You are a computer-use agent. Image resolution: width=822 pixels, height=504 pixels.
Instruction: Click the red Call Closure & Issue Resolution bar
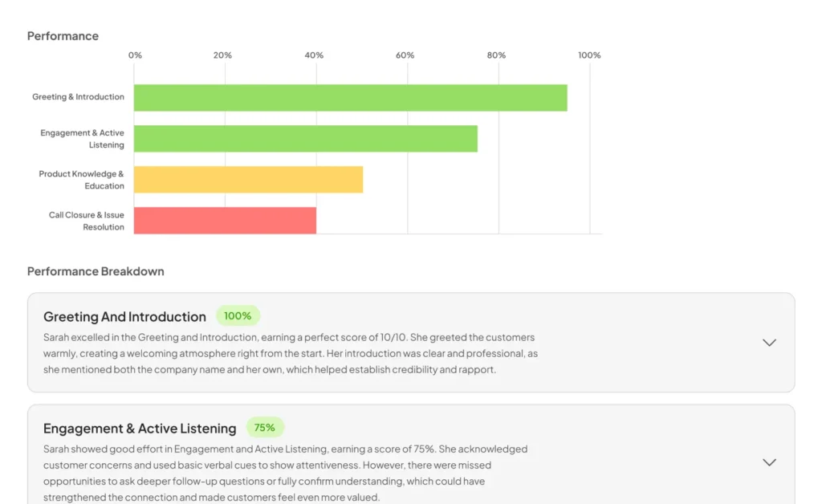[225, 220]
